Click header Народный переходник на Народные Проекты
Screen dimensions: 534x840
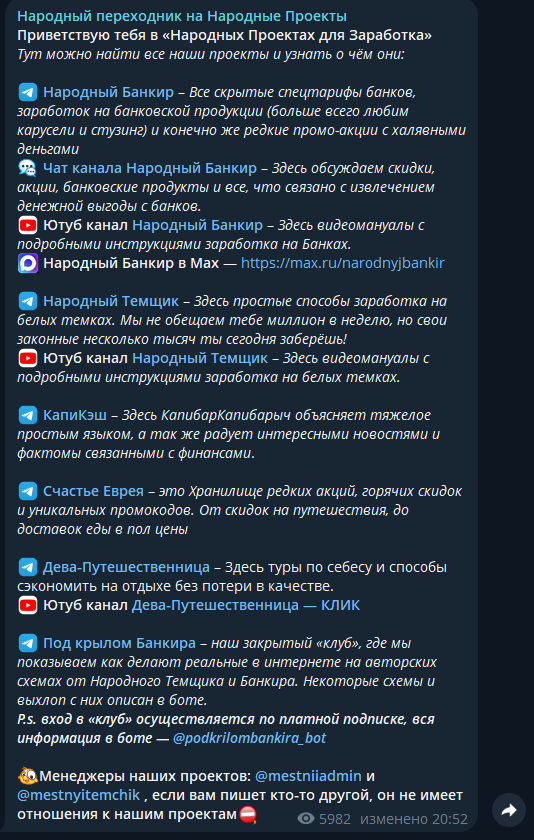[x=182, y=16]
